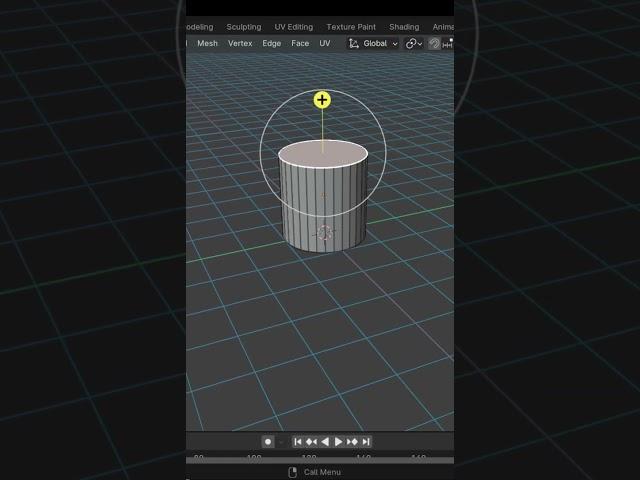Jump to the next keyframe
This screenshot has width=640, height=480.
click(352, 442)
